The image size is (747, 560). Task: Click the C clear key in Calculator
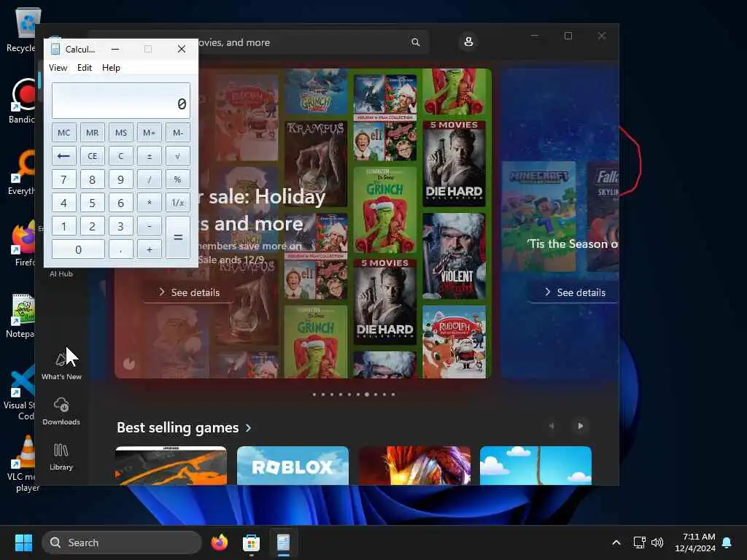pyautogui.click(x=121, y=156)
